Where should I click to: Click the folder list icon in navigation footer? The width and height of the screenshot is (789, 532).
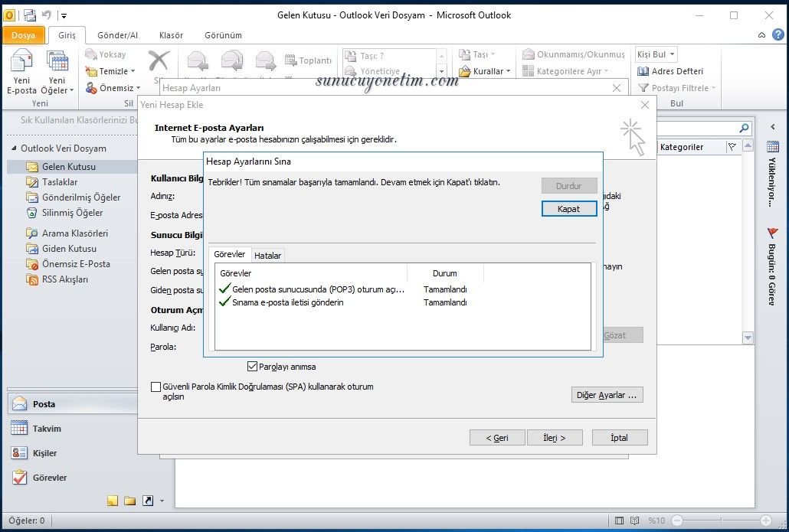point(129,501)
